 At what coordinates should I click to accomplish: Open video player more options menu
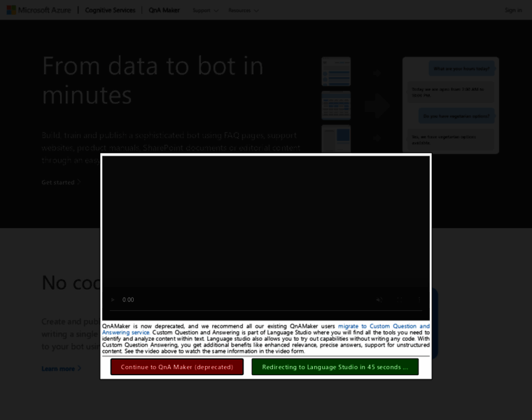[x=419, y=300]
